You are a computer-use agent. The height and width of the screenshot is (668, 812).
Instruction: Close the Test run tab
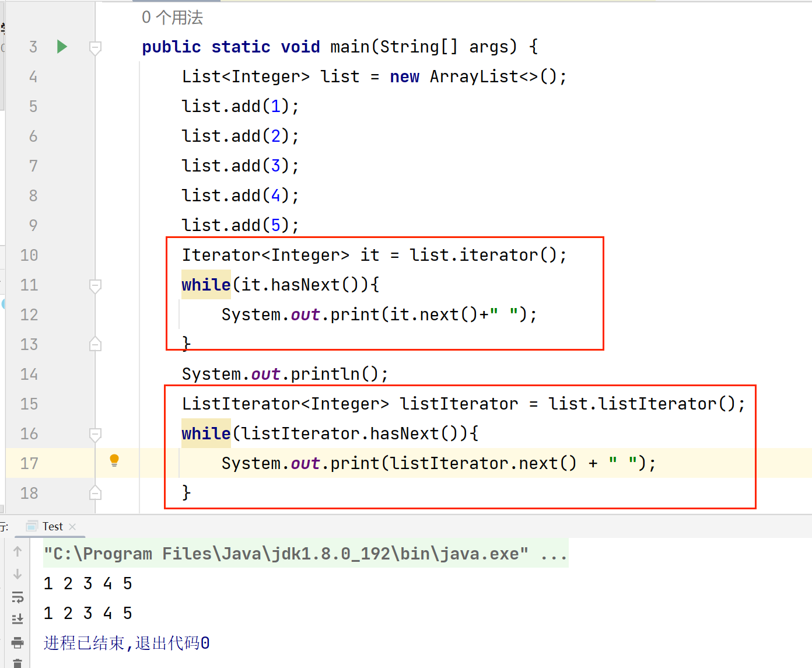72,526
